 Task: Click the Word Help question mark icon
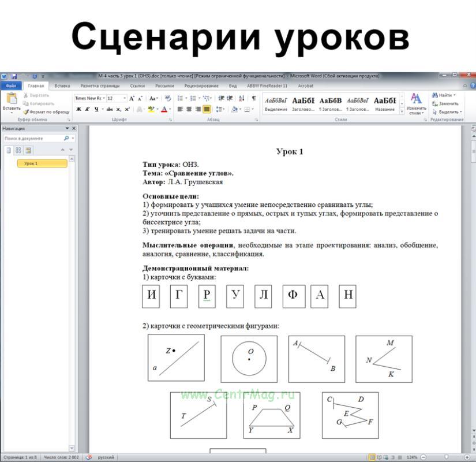point(473,86)
